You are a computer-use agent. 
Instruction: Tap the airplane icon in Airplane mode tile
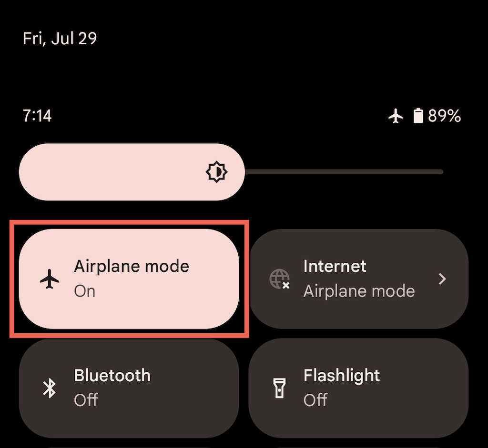[x=50, y=279]
